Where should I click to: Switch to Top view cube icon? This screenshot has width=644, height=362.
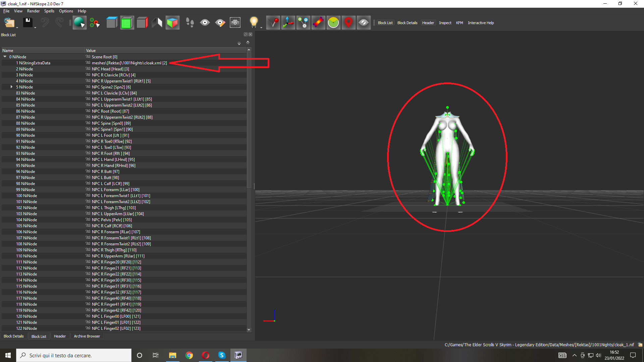pos(112,23)
